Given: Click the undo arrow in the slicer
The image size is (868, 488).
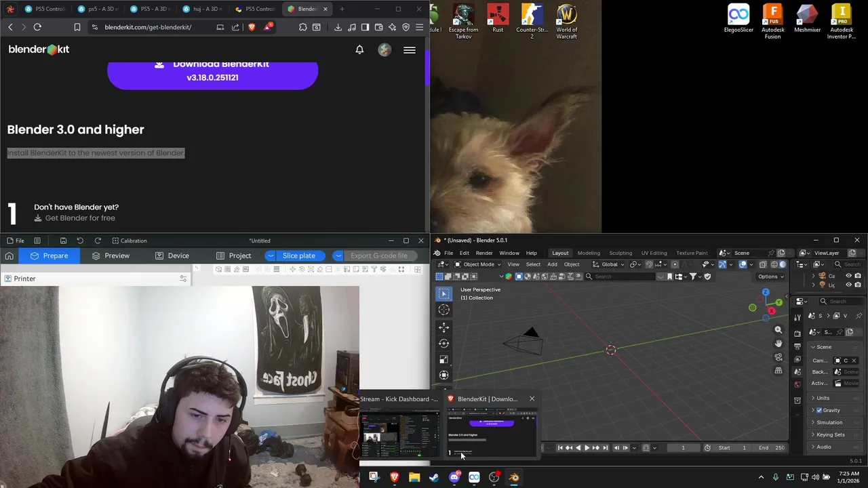Looking at the screenshot, I should pos(80,241).
